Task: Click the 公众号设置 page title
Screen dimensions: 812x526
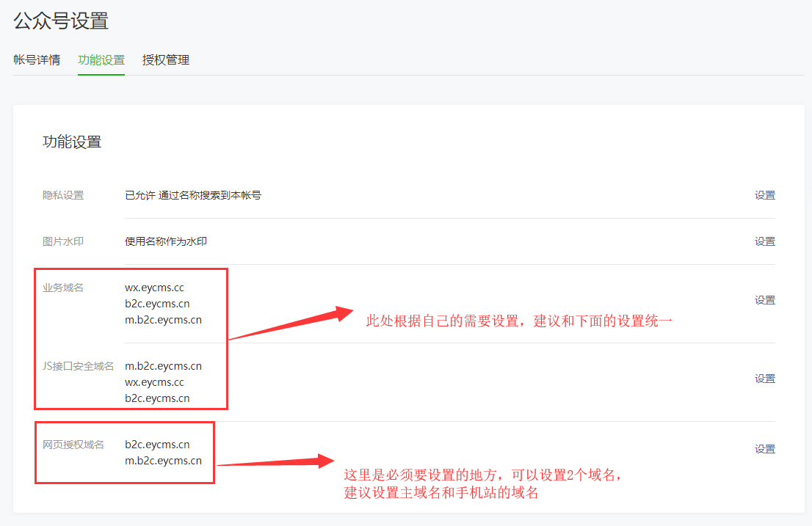Action: coord(61,21)
